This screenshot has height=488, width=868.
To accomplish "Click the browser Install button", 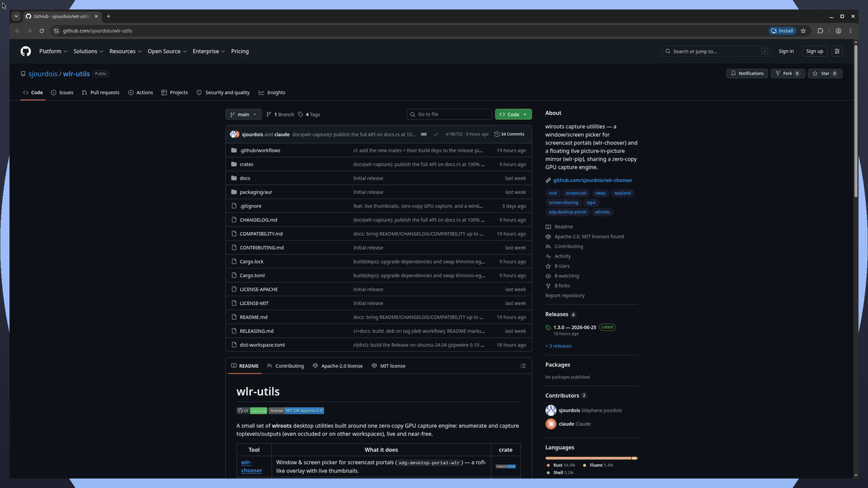I will click(783, 30).
